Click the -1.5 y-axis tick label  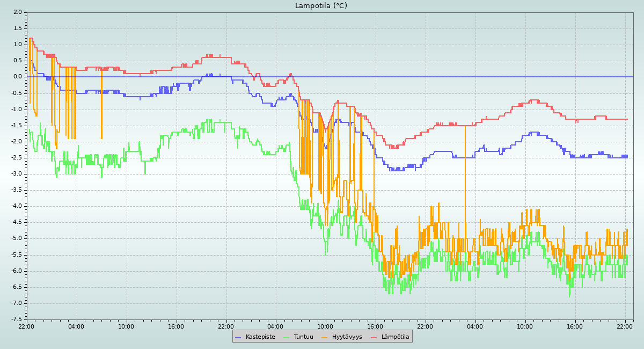click(16, 125)
